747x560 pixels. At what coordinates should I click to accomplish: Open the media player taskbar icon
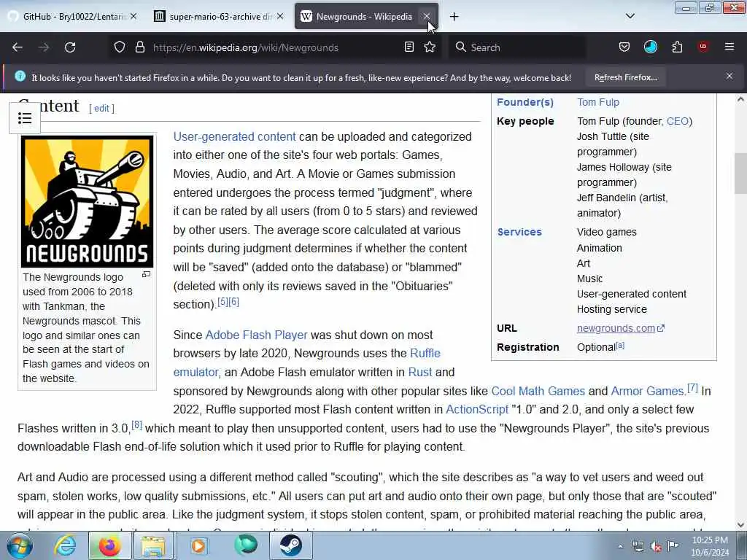click(x=198, y=545)
